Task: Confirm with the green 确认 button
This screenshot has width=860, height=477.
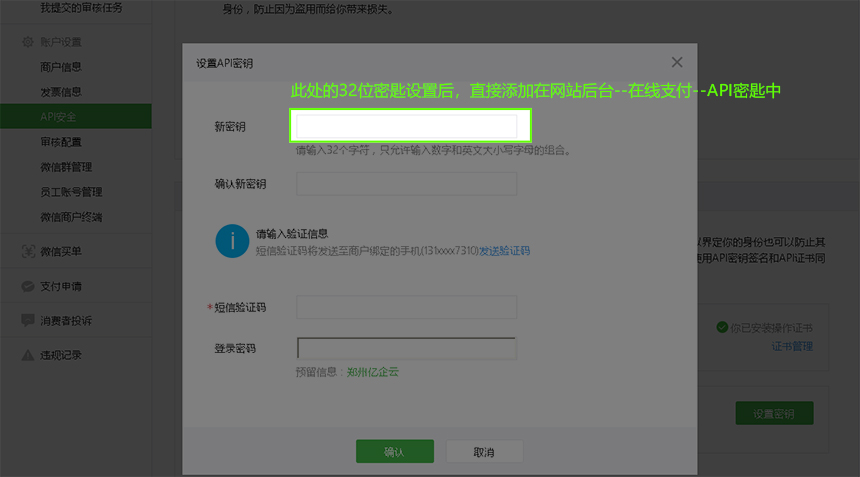Action: point(395,451)
